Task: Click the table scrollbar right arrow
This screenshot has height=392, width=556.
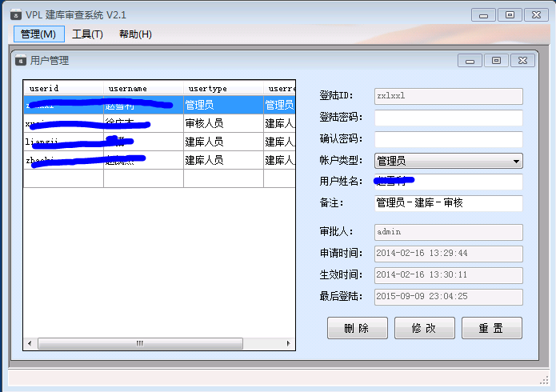Action: point(288,343)
